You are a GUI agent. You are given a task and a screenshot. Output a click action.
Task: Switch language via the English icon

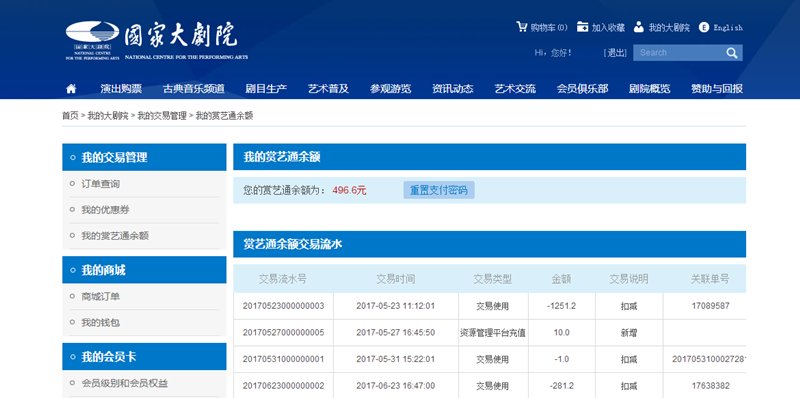tap(704, 27)
